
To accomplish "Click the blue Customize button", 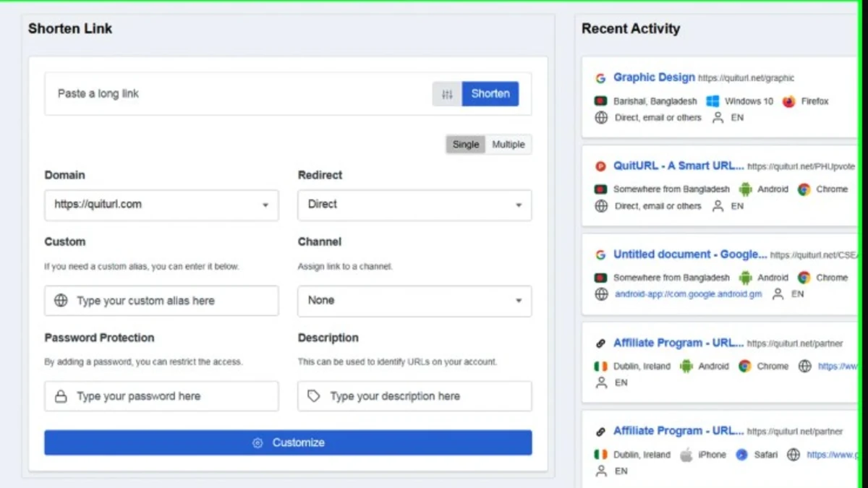I will (x=288, y=442).
